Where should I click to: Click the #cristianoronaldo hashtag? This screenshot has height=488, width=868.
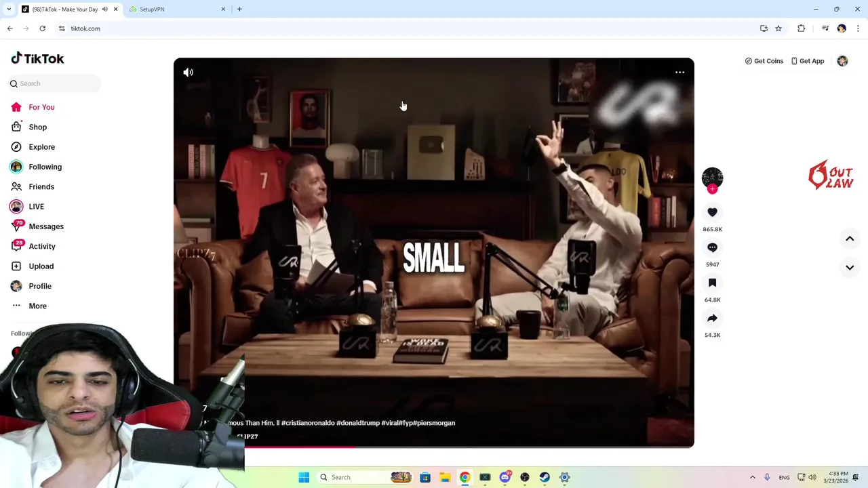coord(308,423)
